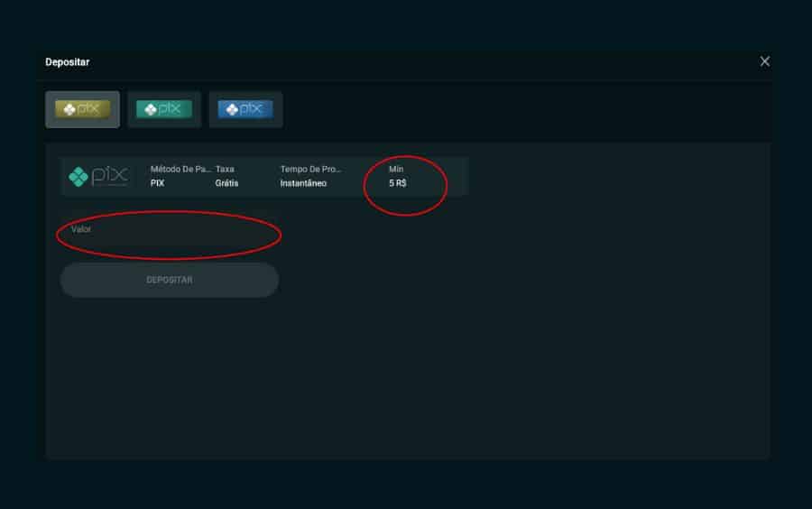
Task: Select the green PIX payment option
Action: pyautogui.click(x=164, y=109)
